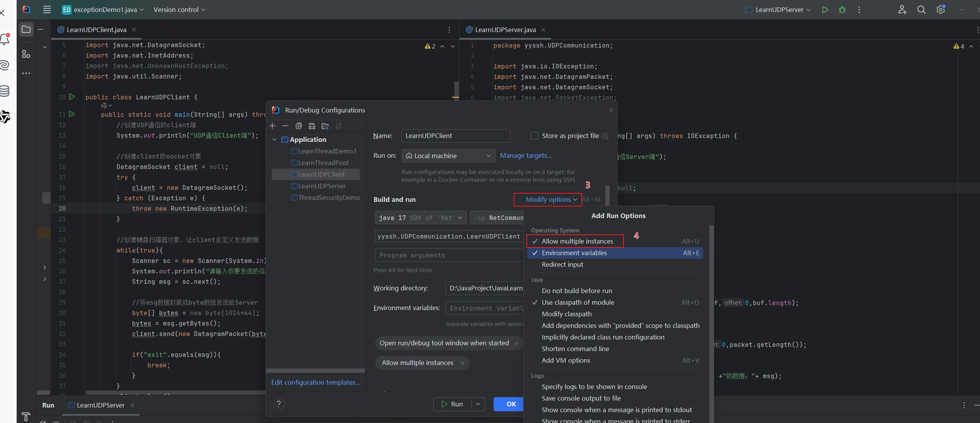Enable Store as project file checkbox

[534, 136]
